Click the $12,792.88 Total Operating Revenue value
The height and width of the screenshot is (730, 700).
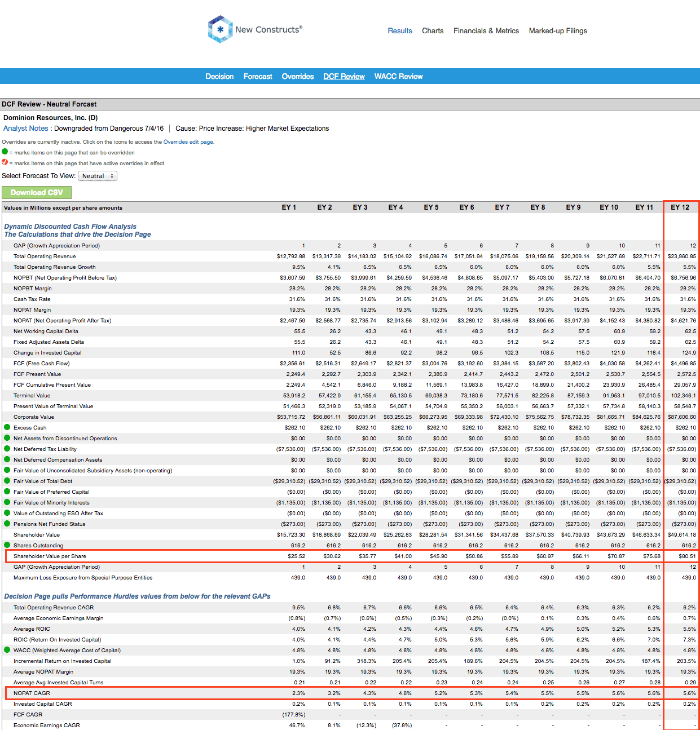[x=291, y=256]
